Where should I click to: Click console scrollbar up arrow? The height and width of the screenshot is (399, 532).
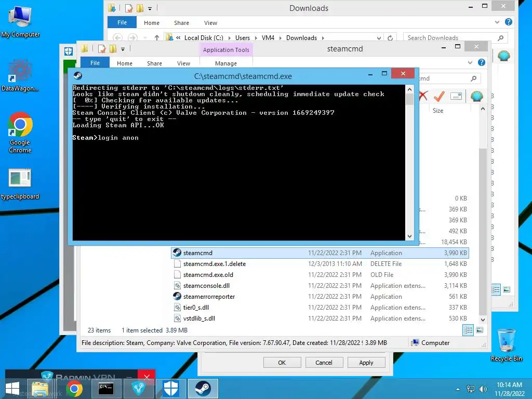[x=409, y=89]
